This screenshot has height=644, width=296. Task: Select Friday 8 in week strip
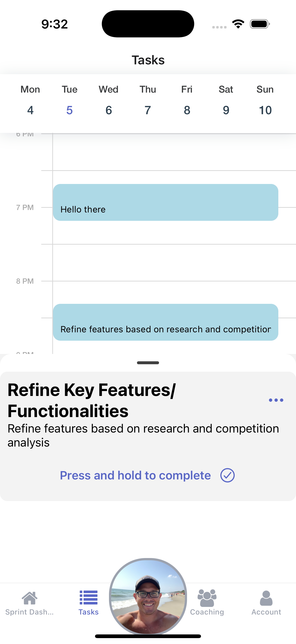point(187,100)
